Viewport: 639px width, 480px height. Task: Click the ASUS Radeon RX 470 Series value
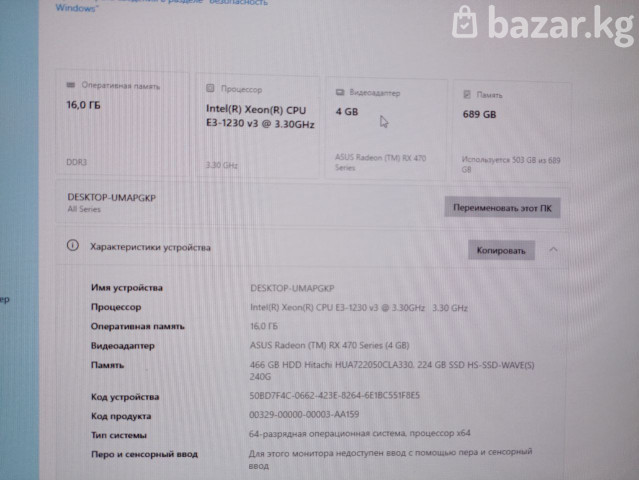pyautogui.click(x=329, y=345)
